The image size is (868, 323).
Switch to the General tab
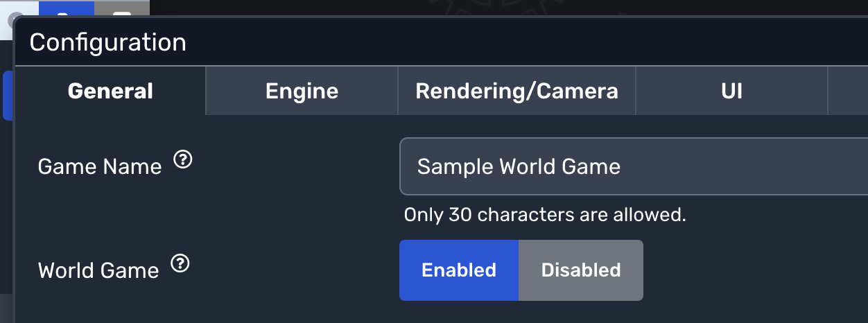110,91
